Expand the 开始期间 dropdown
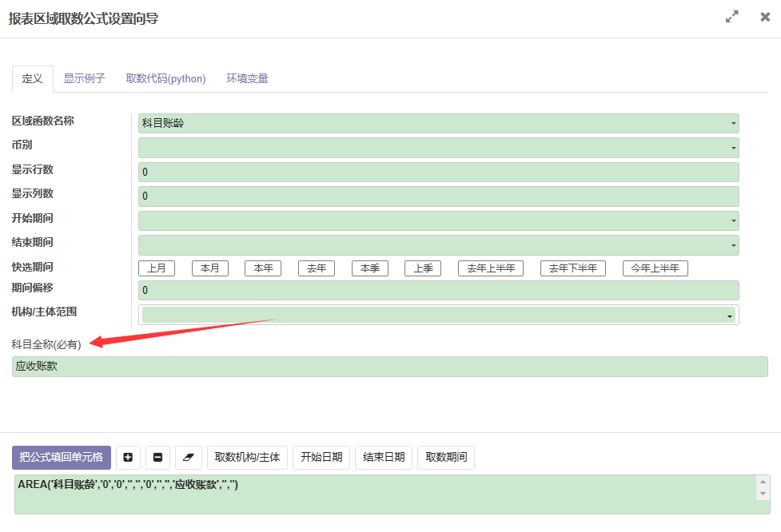This screenshot has height=532, width=781. click(438, 220)
